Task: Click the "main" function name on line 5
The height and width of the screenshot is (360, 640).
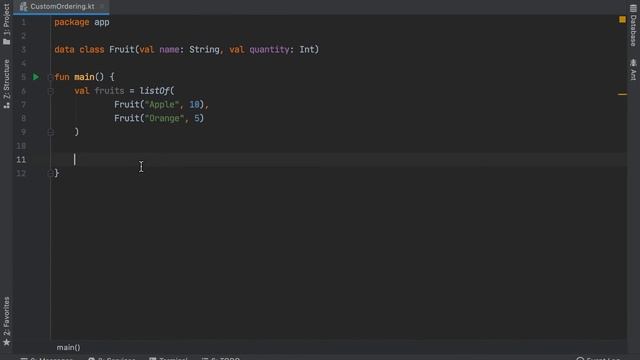Action: click(x=84, y=77)
